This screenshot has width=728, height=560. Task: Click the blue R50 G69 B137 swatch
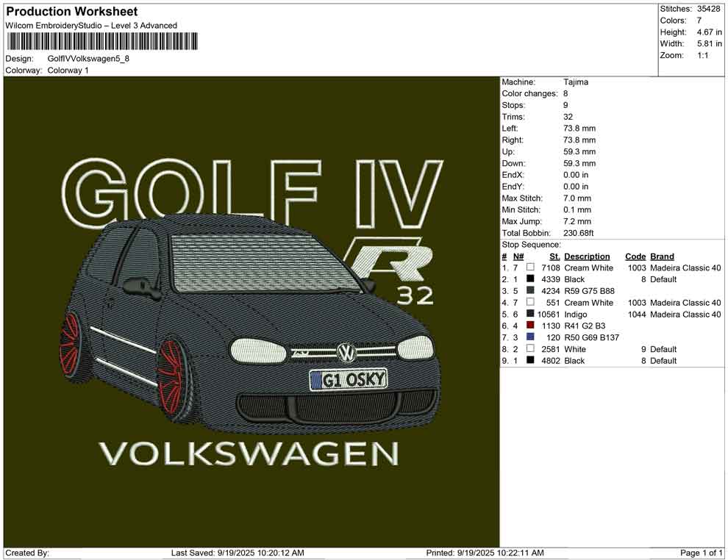click(530, 337)
